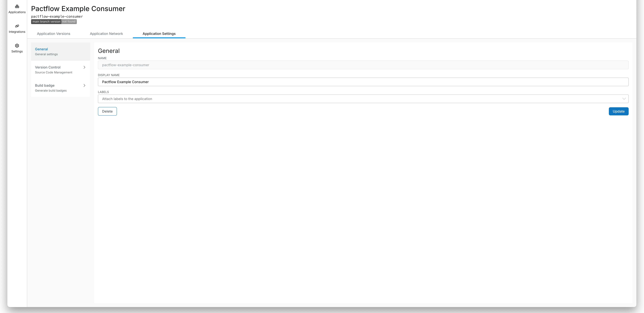Open the Labels dropdown

(x=624, y=99)
